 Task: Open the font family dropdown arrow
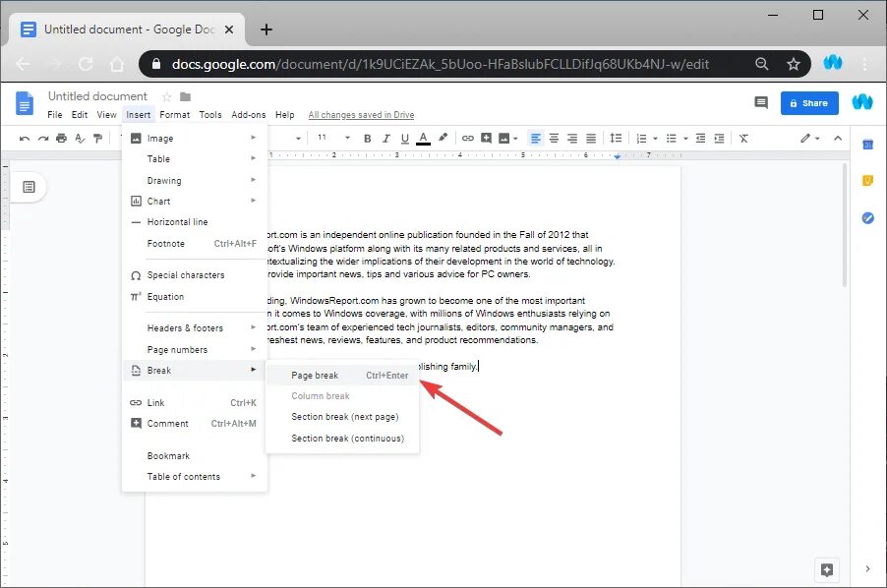click(x=298, y=138)
